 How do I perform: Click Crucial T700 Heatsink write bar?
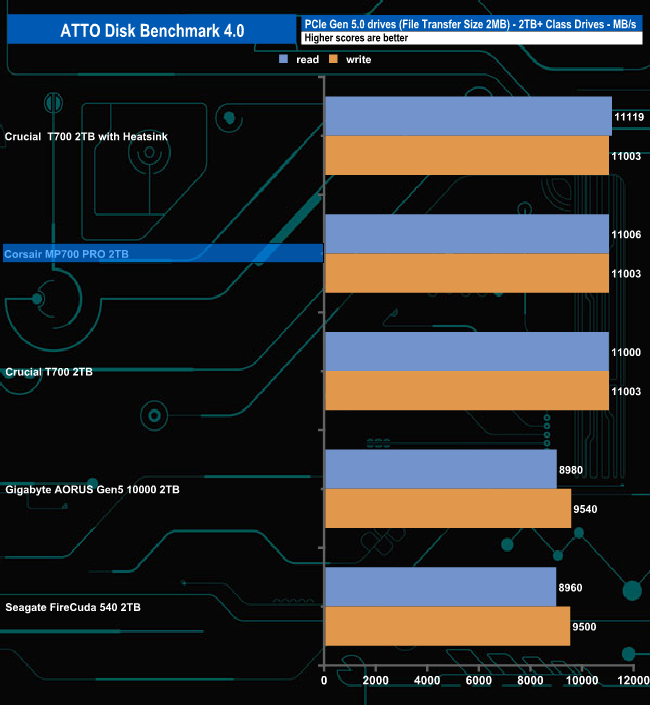pos(467,155)
